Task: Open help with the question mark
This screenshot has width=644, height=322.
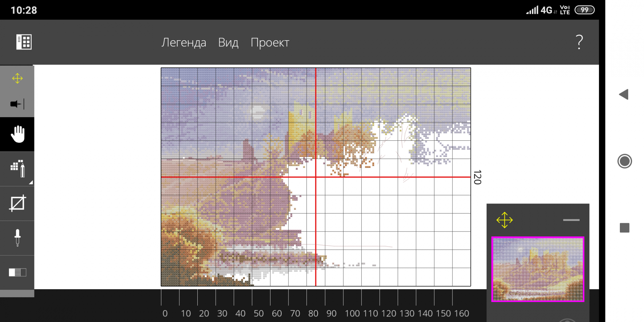Action: 579,42
